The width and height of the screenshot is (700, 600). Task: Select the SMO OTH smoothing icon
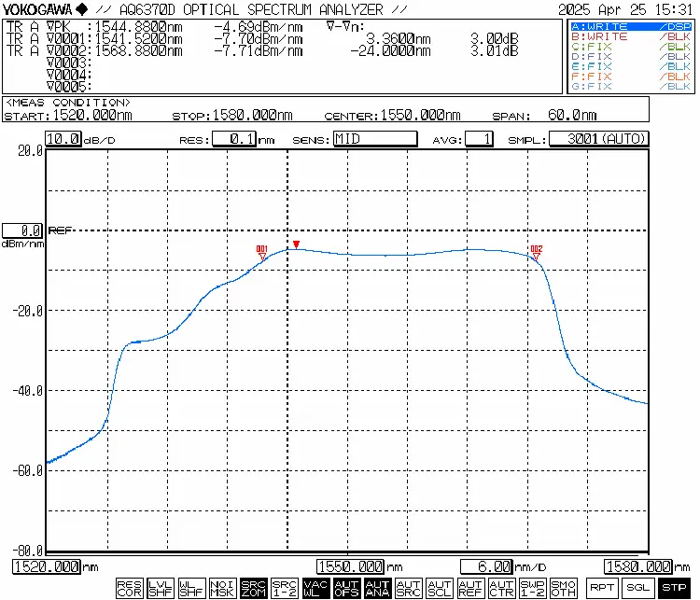click(563, 588)
